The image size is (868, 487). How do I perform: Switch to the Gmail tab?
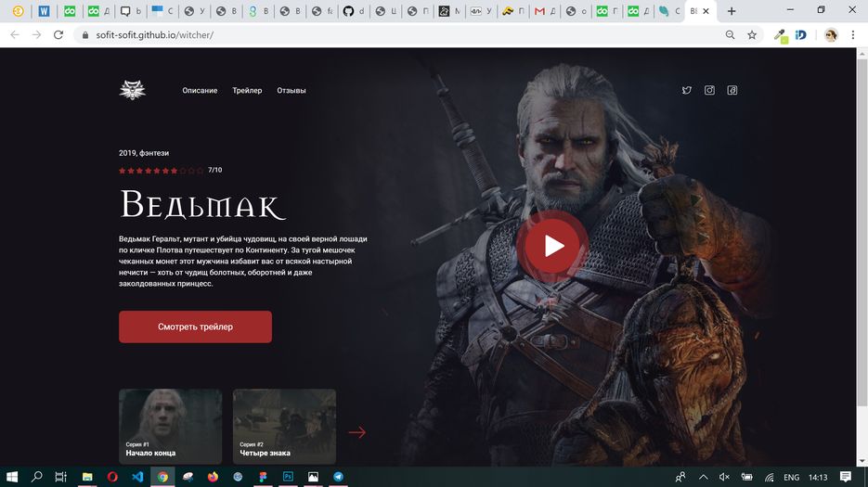point(545,11)
